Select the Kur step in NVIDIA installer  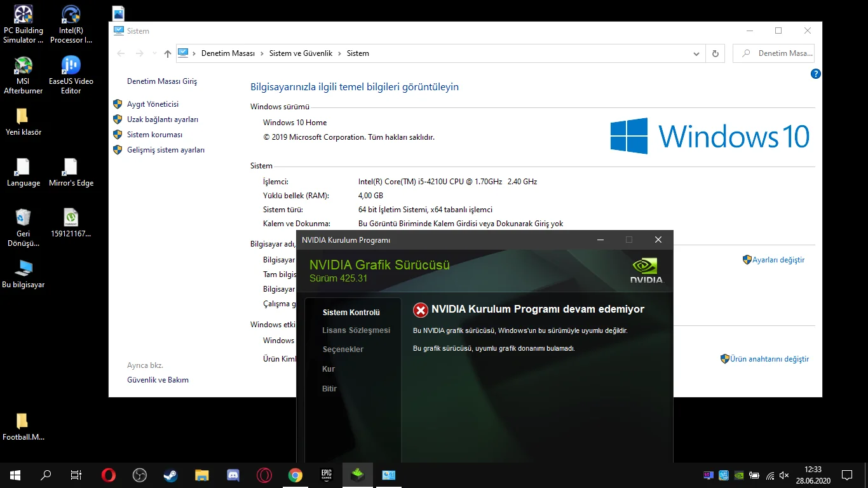tap(329, 369)
